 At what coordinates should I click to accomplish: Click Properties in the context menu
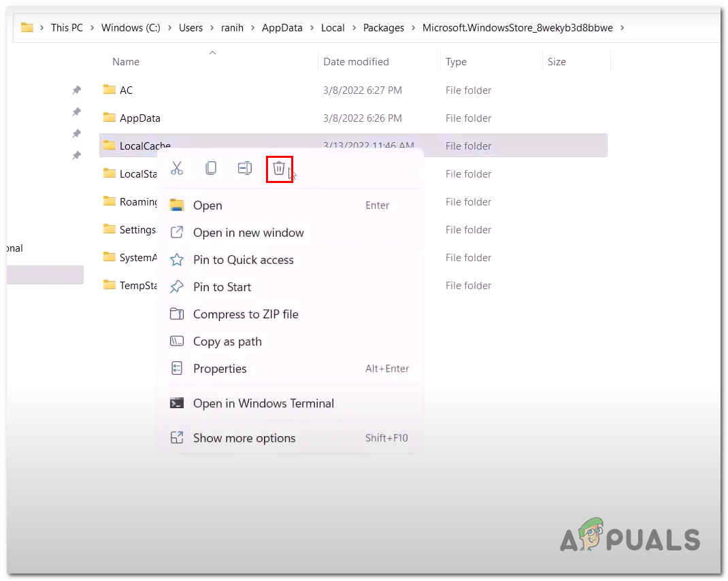coord(219,368)
